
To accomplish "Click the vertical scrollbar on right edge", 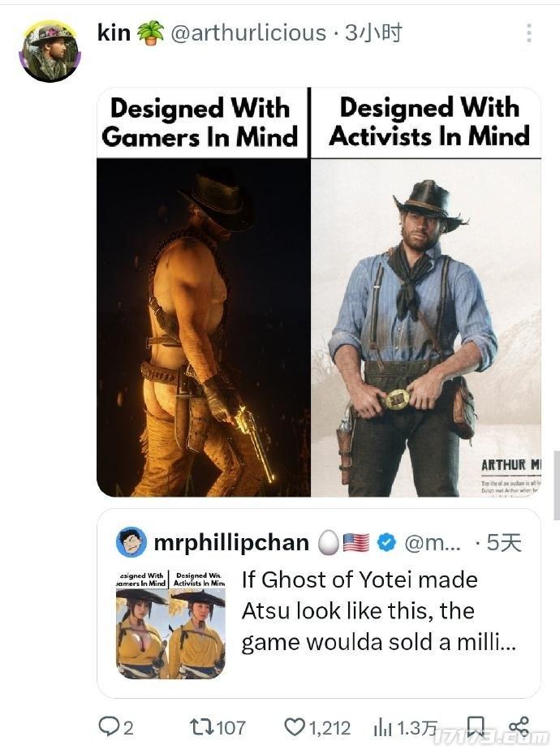I will pyautogui.click(x=556, y=485).
